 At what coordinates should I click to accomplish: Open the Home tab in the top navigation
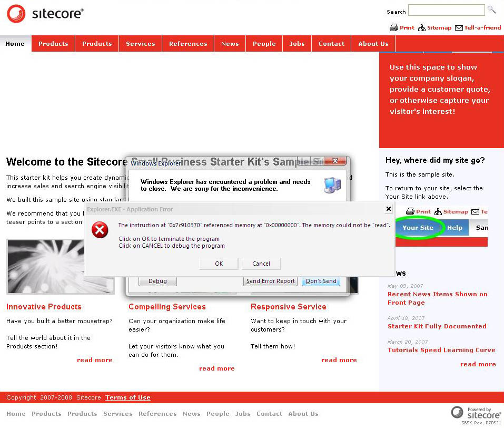pyautogui.click(x=15, y=44)
